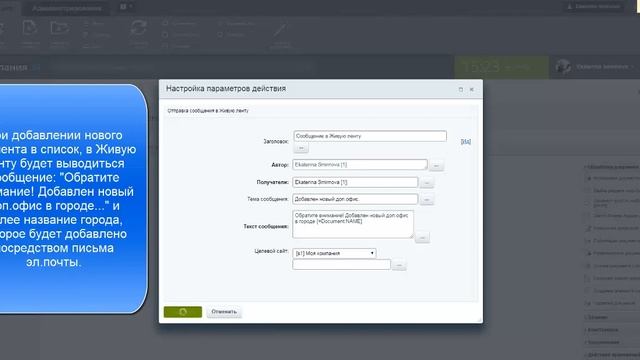
Task: Click the Тема сообщения input field
Action: click(355, 199)
